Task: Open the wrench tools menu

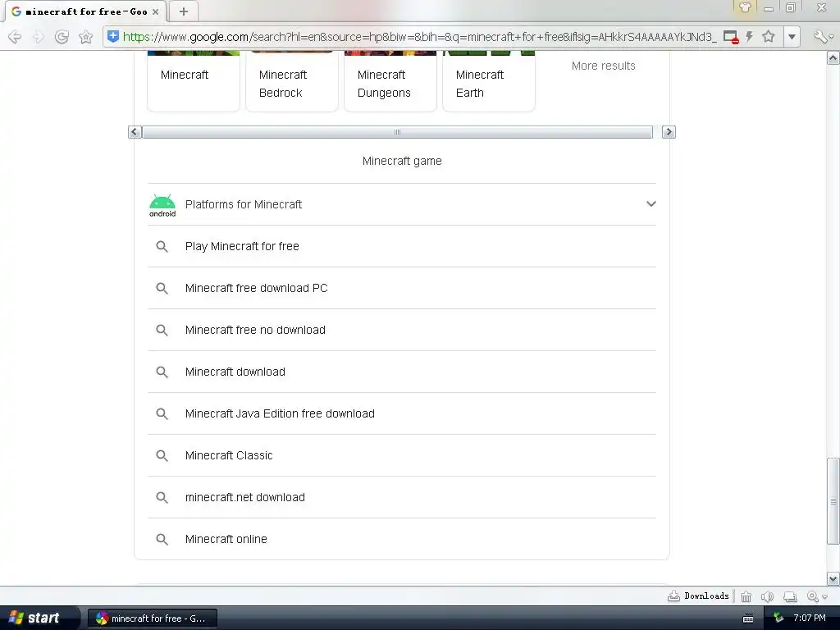Action: [823, 36]
